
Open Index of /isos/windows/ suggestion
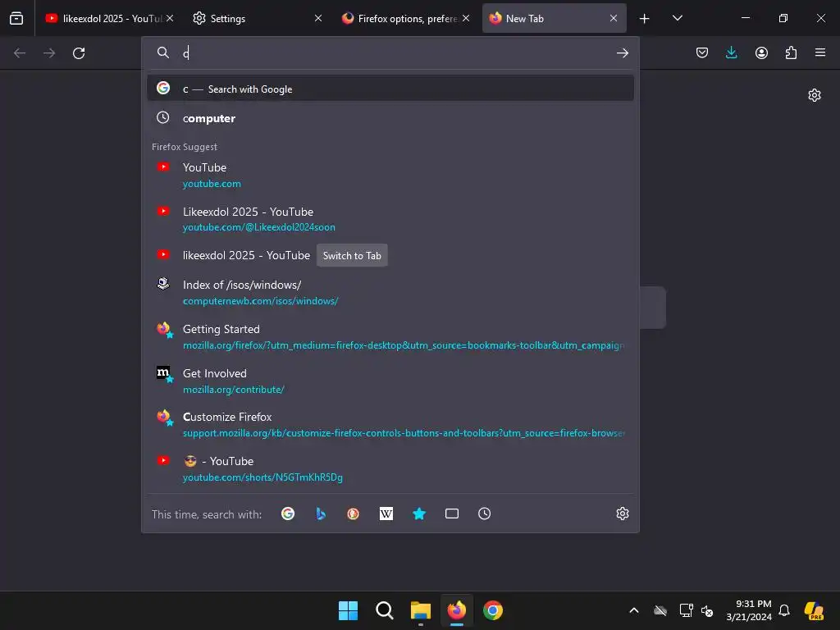pyautogui.click(x=390, y=293)
